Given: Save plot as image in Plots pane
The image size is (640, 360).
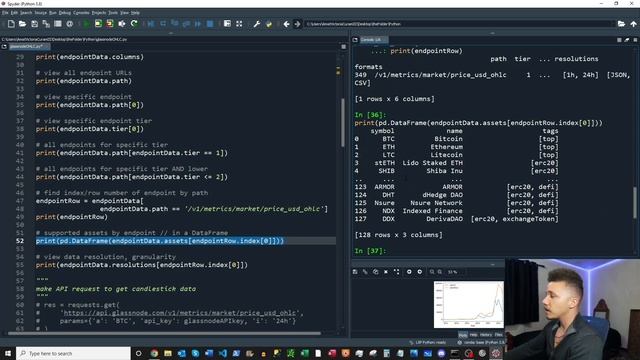Looking at the screenshot, I should tap(355, 272).
